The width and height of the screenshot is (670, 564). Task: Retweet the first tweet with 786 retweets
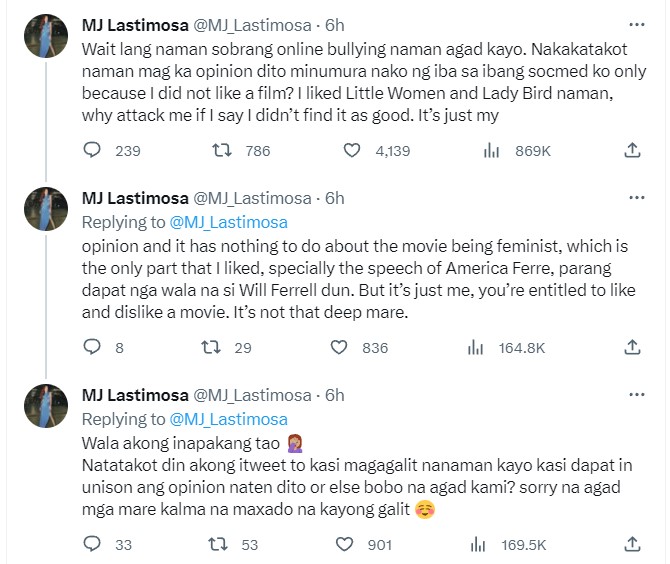(226, 150)
